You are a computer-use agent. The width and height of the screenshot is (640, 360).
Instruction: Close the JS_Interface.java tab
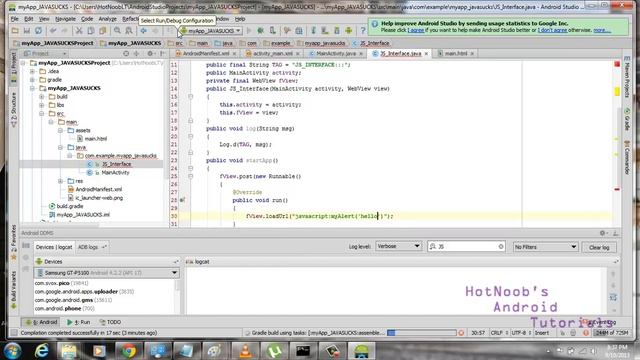tap(427, 53)
